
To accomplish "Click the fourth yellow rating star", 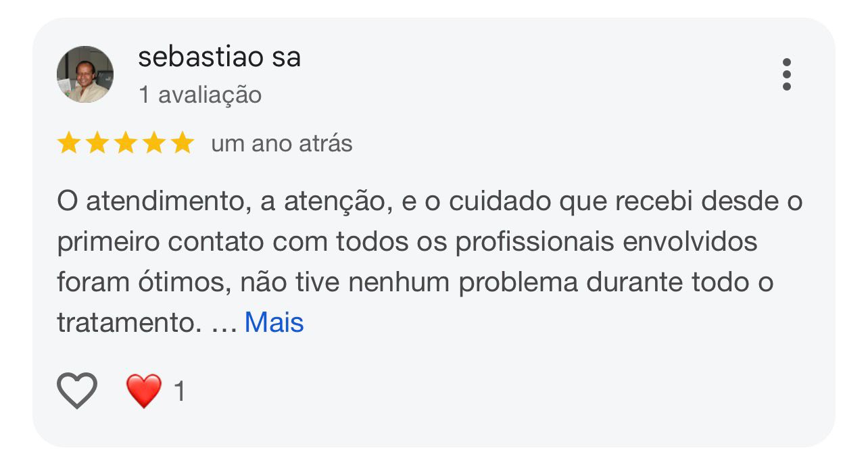I will [153, 143].
